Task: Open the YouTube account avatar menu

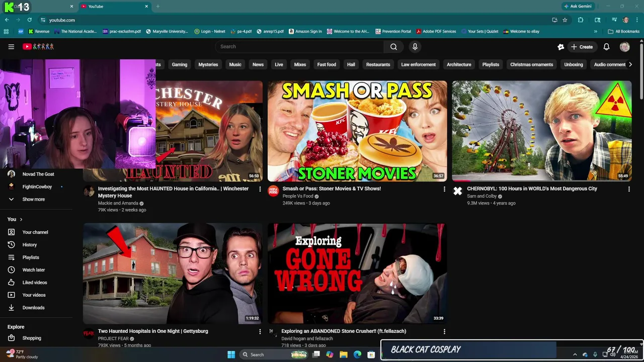Action: (x=624, y=47)
